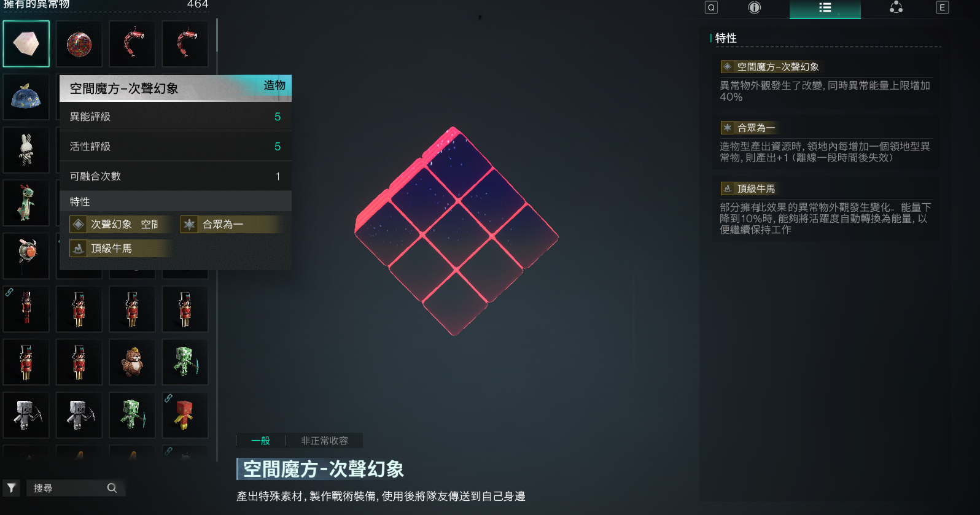Image resolution: width=980 pixels, height=515 pixels.
Task: Click the 搜尋 search input field
Action: pyautogui.click(x=75, y=488)
